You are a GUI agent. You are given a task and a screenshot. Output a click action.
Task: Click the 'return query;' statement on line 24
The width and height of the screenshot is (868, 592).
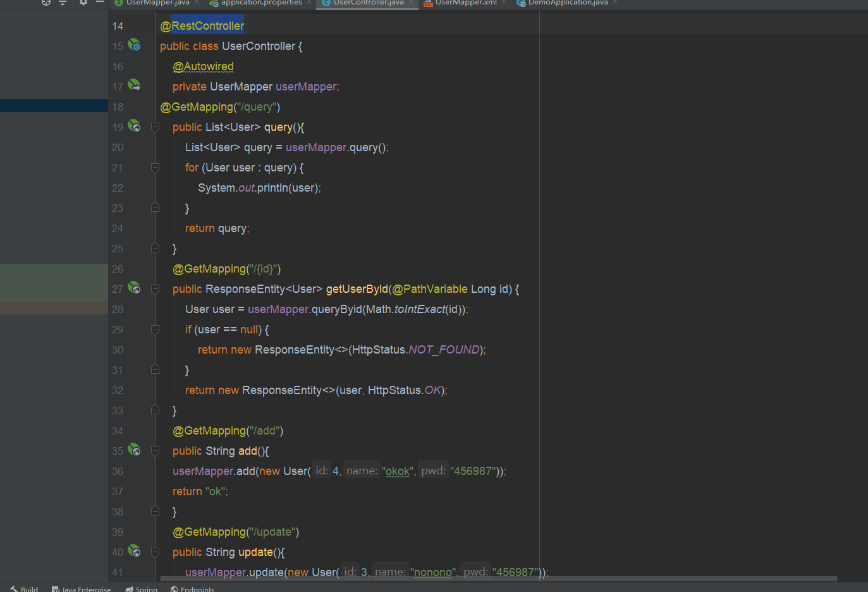[x=217, y=228]
